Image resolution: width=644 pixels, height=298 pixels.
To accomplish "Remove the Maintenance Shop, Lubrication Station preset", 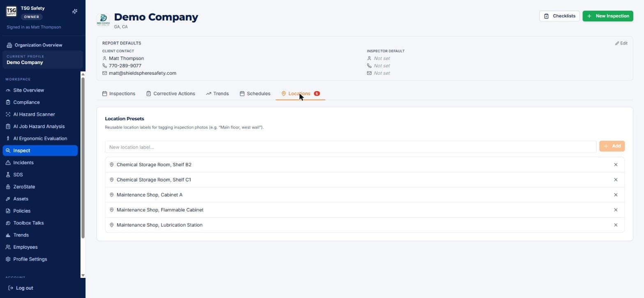I will point(615,225).
